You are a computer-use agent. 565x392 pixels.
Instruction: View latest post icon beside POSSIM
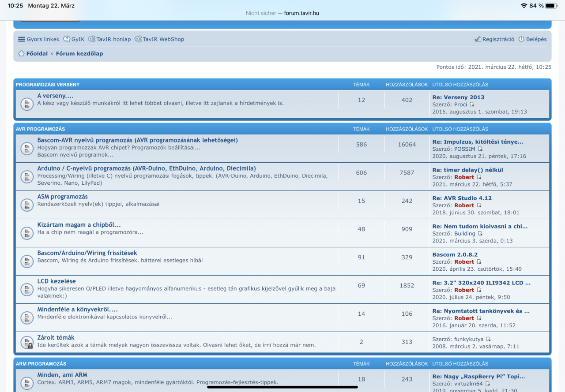coord(480,149)
